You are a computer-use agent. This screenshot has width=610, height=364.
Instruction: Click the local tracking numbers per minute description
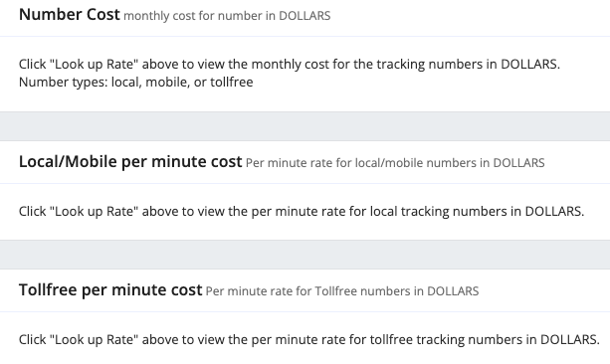(302, 212)
